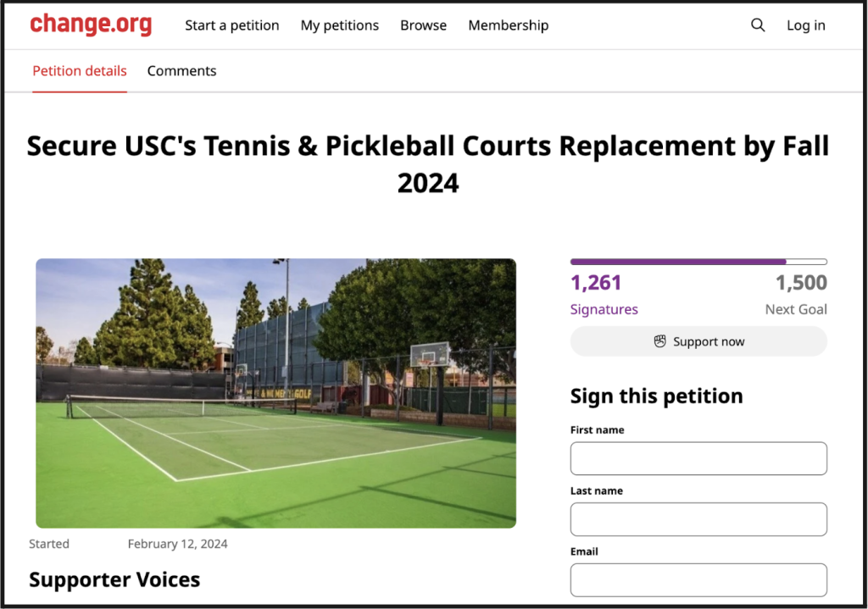
Task: Open the Start a petition page
Action: click(232, 25)
